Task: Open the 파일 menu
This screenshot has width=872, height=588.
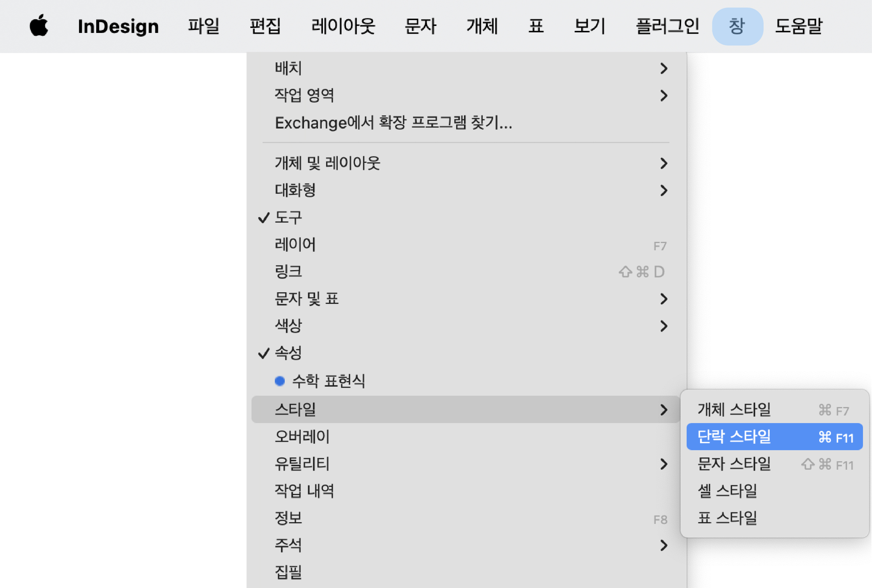Action: [203, 26]
